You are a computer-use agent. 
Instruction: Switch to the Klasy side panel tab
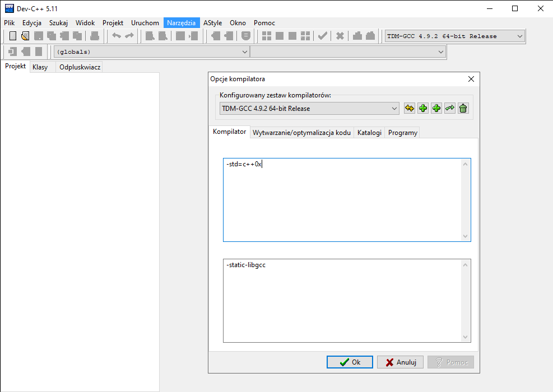40,67
